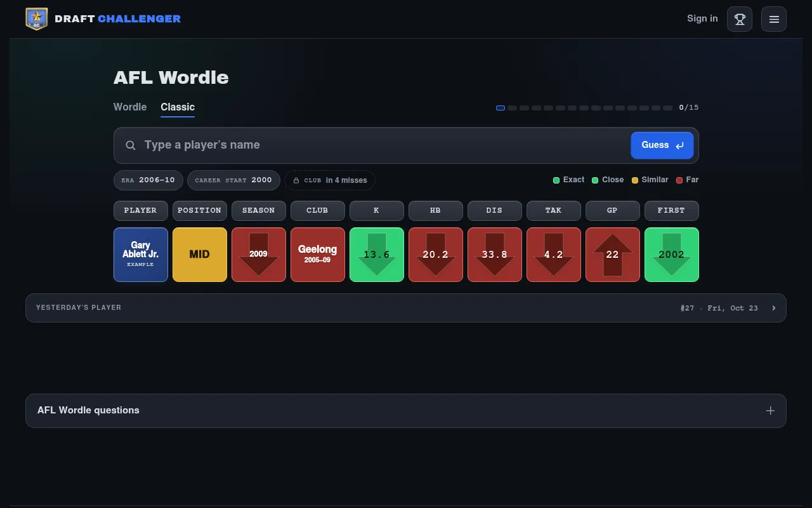The height and width of the screenshot is (508, 812).
Task: Switch to the Wordle tab
Action: pos(130,107)
